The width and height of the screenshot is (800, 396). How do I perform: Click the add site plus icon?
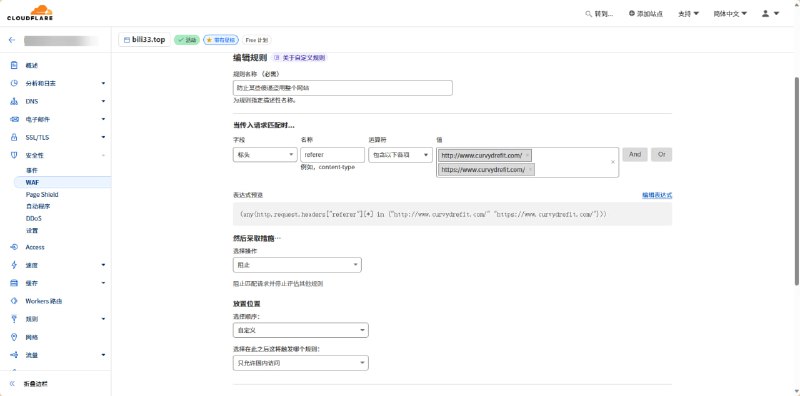[x=632, y=14]
